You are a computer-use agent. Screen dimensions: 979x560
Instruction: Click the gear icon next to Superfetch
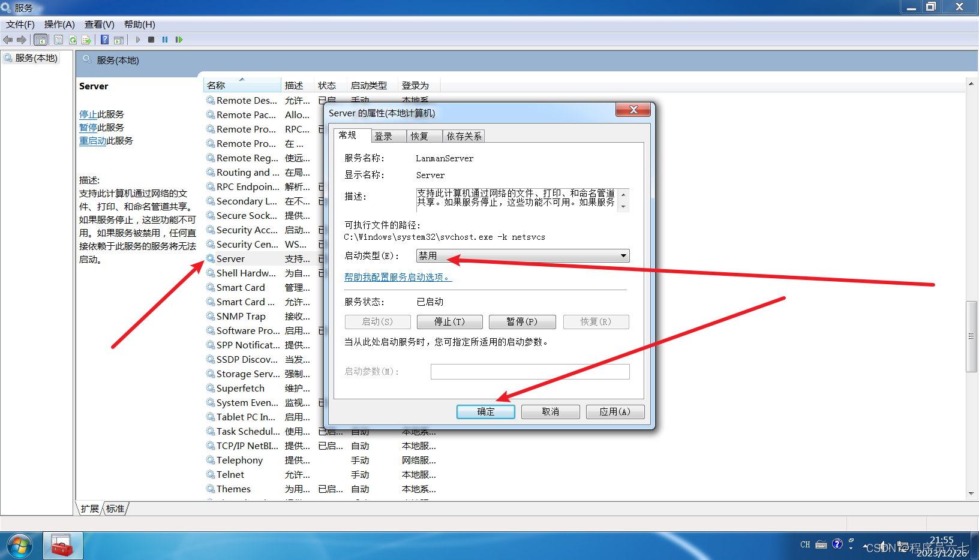(211, 388)
